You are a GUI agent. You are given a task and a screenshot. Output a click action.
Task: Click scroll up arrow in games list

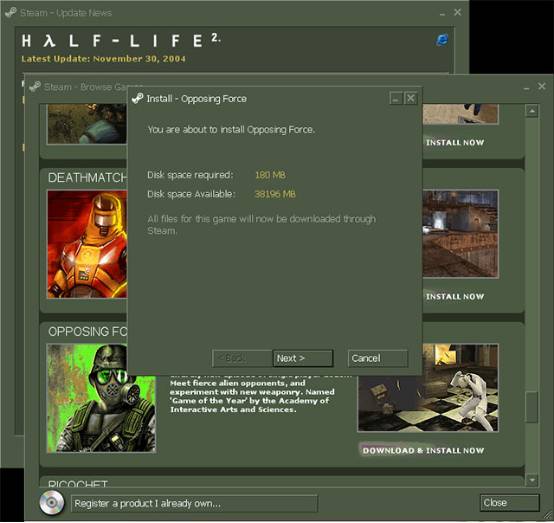point(531,111)
